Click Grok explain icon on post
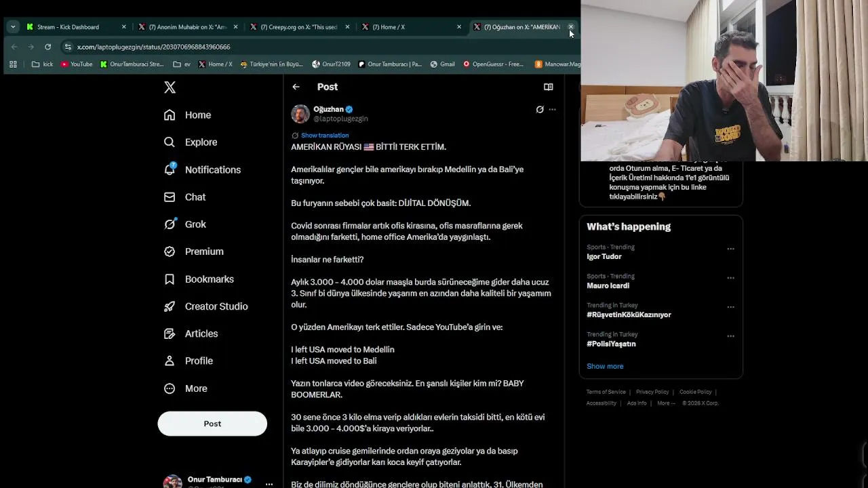Screen dimensions: 868x488 [540, 109]
